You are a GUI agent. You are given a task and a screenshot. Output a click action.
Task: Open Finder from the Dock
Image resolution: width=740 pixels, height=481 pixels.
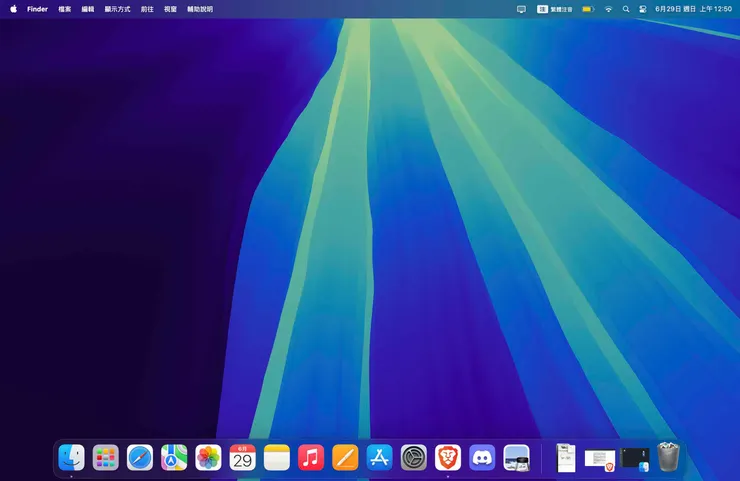click(71, 458)
